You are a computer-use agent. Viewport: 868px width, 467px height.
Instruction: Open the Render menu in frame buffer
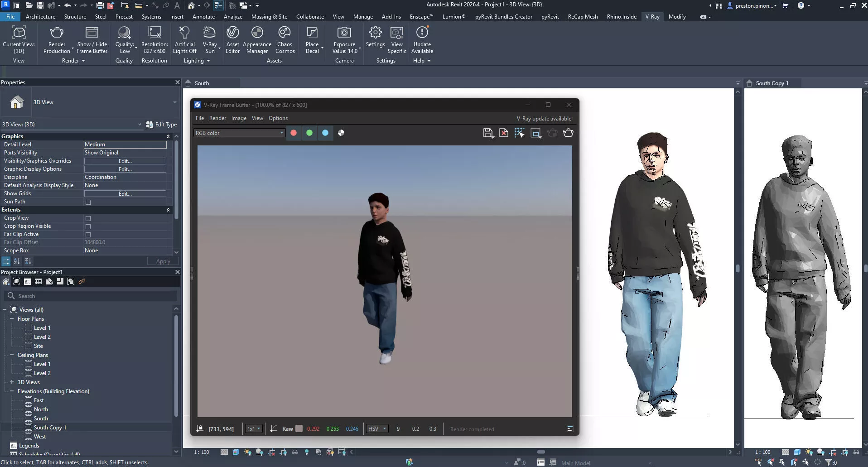pyautogui.click(x=217, y=118)
